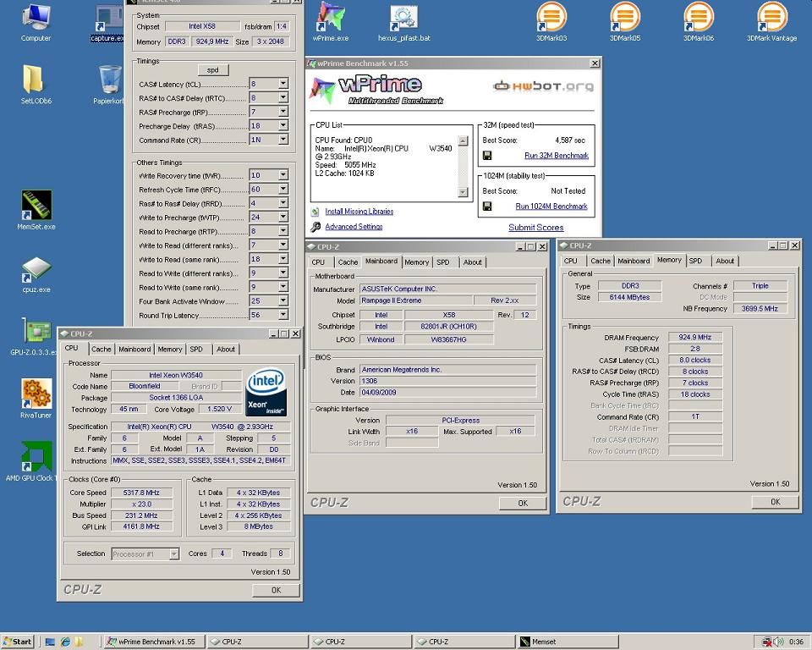This screenshot has width=812, height=650.
Task: Open CPU tab in Mainboard CPU-Z window
Action: point(319,262)
